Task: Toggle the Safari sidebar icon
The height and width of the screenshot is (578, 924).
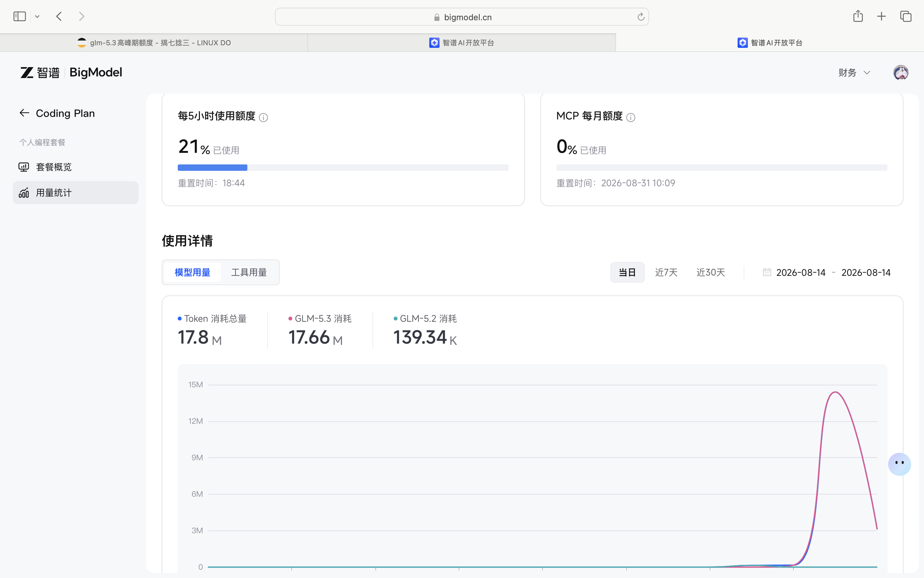Action: 20,16
